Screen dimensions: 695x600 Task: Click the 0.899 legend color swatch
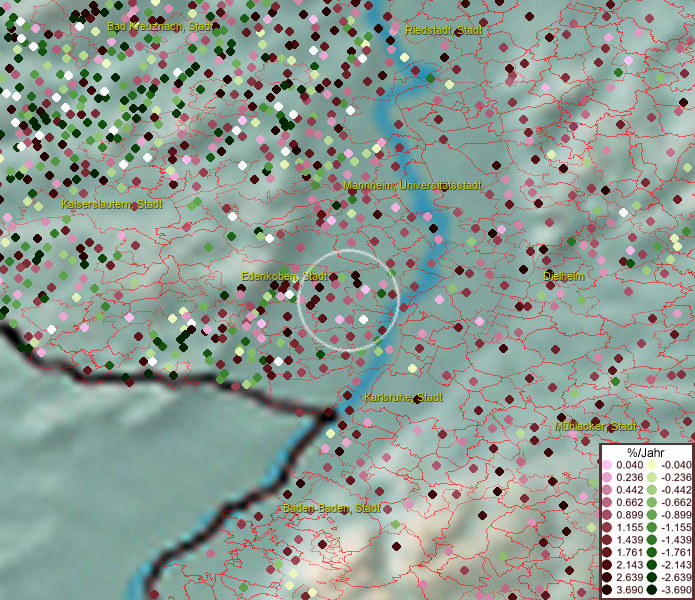tap(607, 515)
